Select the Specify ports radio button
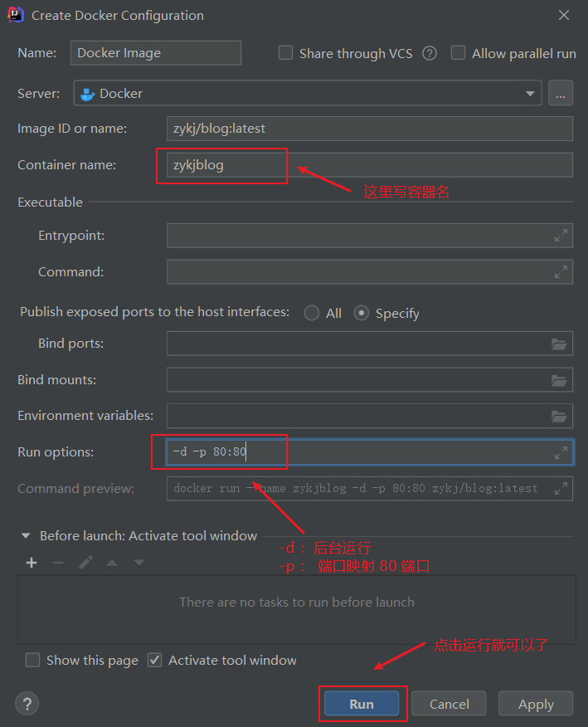This screenshot has width=588, height=727. pyautogui.click(x=362, y=314)
